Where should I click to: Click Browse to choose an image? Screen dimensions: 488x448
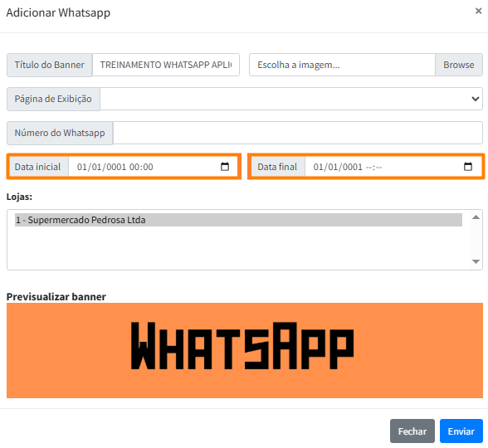[x=459, y=65]
